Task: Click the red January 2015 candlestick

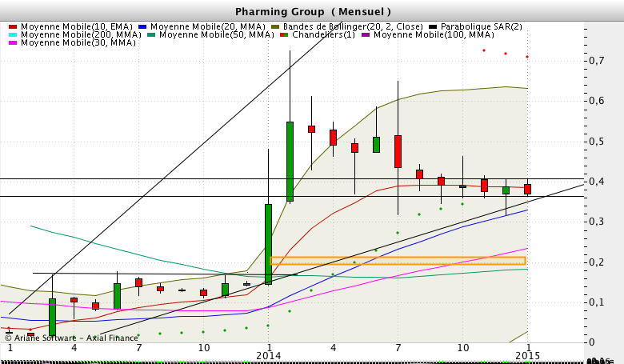Action: click(x=528, y=189)
